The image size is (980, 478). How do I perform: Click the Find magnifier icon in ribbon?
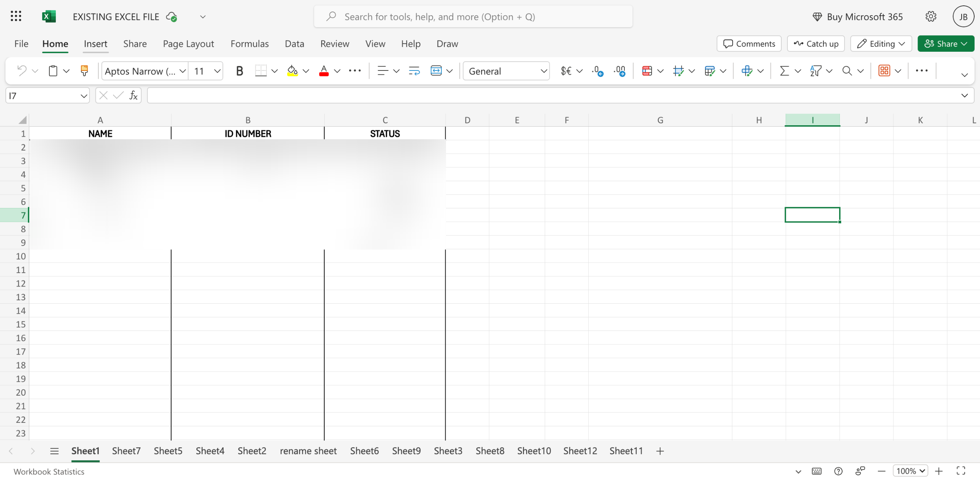(x=847, y=71)
